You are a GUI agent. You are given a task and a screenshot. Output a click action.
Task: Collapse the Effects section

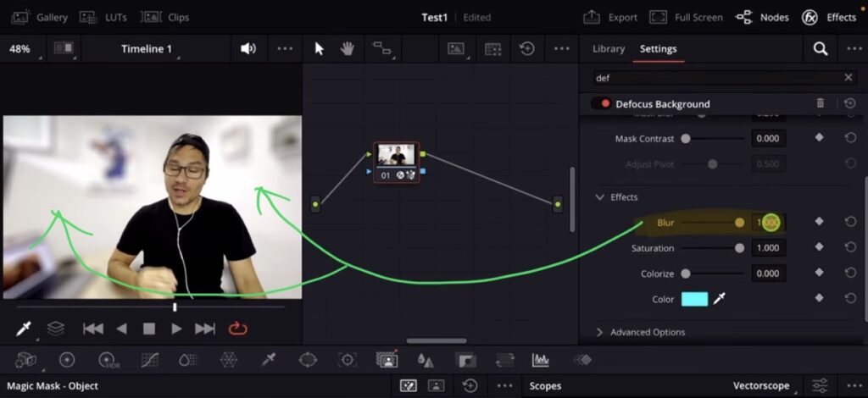tap(600, 197)
